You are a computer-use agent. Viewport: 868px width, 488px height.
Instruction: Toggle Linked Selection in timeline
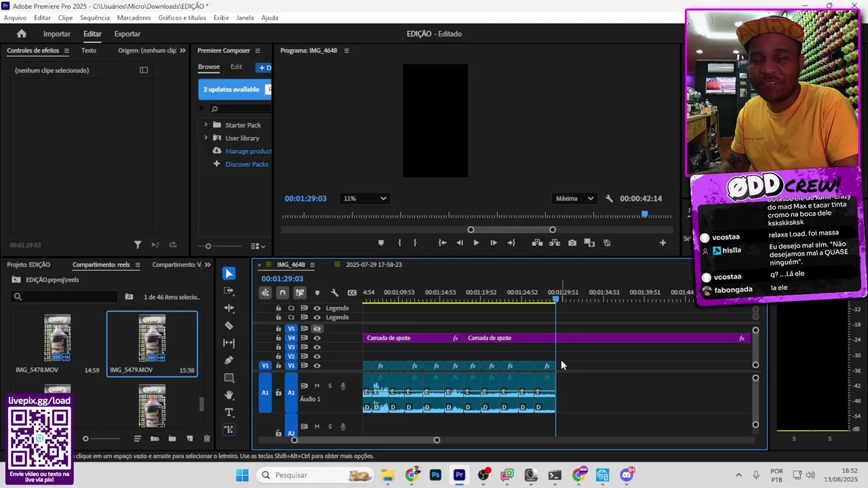coord(300,293)
